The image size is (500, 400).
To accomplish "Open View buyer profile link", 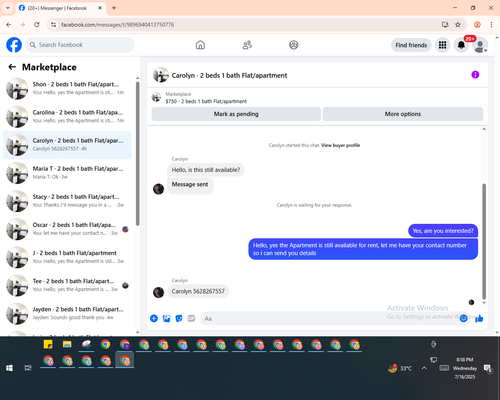I will coord(340,145).
